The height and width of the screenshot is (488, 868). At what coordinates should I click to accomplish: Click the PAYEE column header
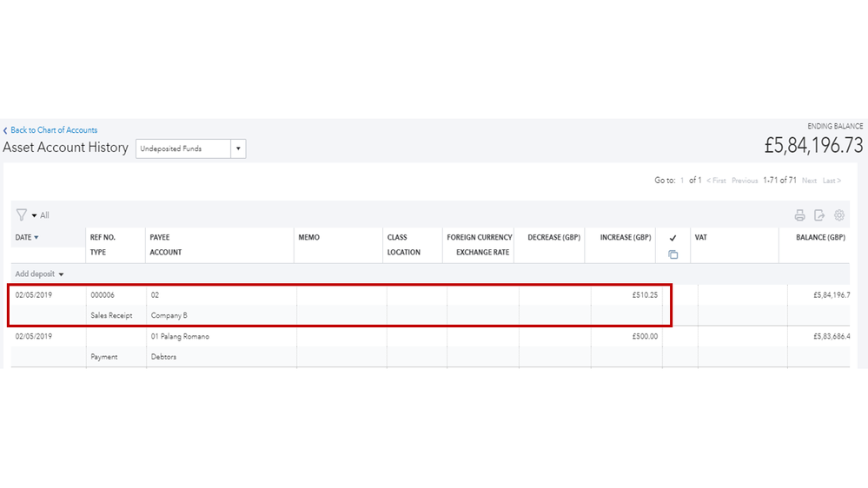(159, 237)
